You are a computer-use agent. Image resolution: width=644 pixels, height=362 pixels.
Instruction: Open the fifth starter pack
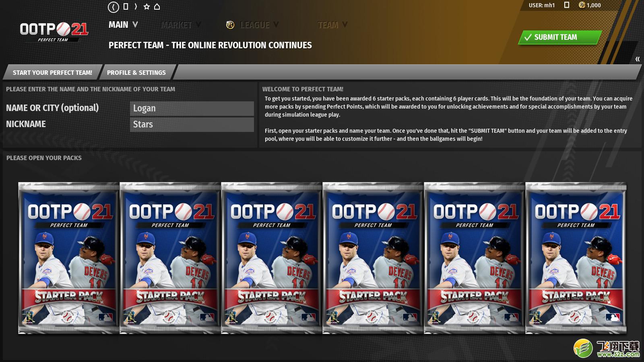(x=475, y=258)
